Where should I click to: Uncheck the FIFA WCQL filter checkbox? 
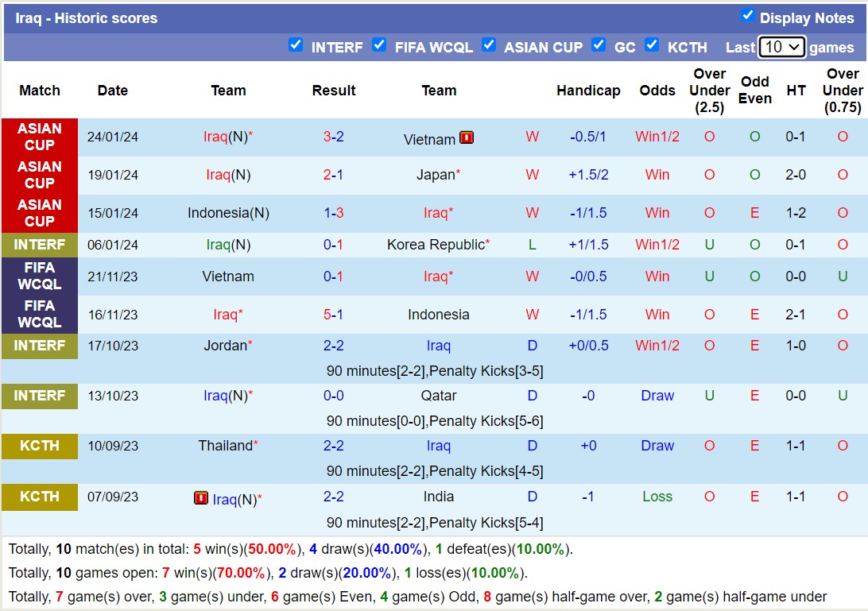[x=379, y=44]
